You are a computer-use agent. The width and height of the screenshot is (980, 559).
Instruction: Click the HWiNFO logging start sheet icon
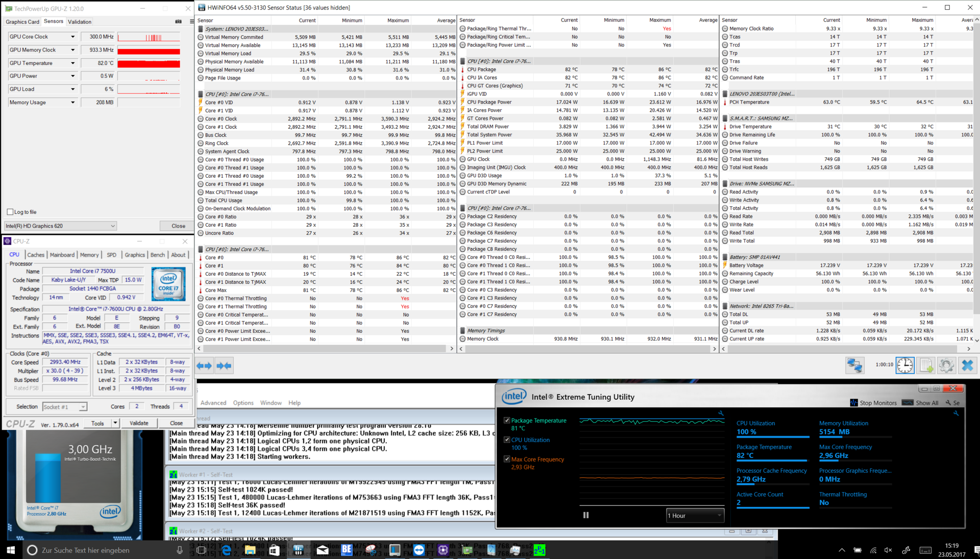(x=926, y=365)
